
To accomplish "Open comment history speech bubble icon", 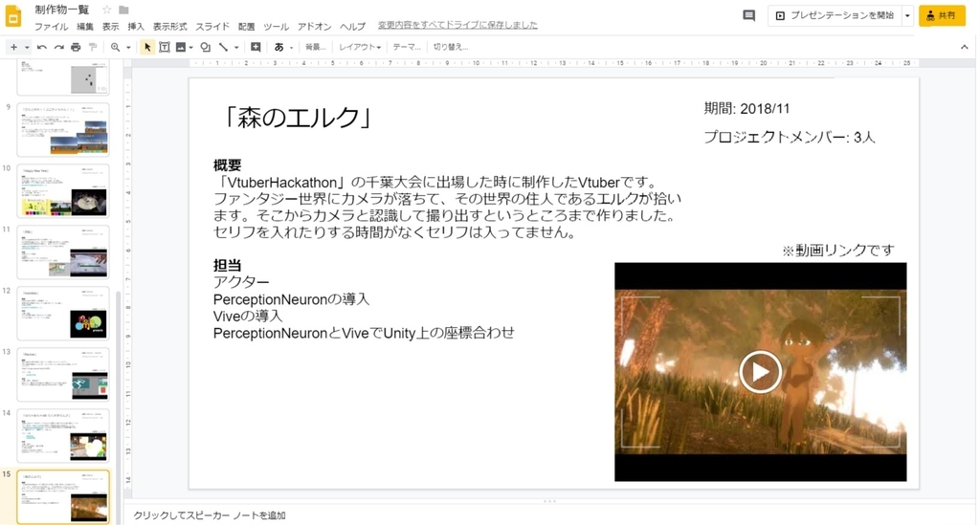I will point(748,15).
